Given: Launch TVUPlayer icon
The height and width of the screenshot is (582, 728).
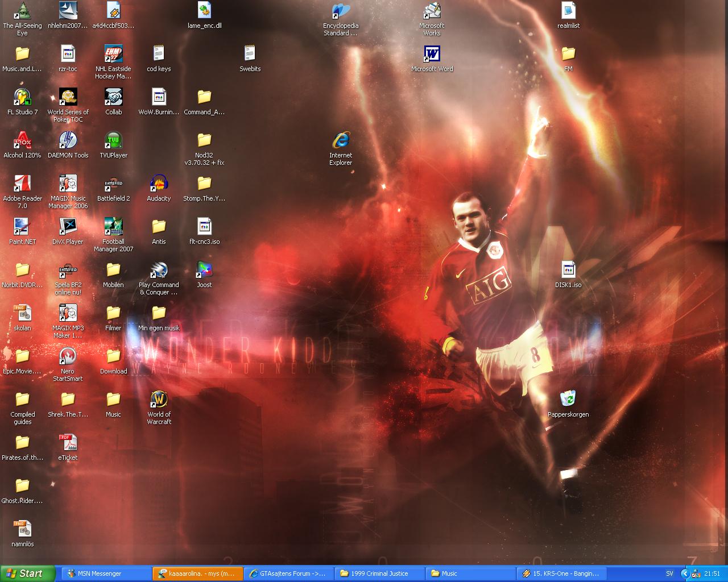Looking at the screenshot, I should coord(113,141).
